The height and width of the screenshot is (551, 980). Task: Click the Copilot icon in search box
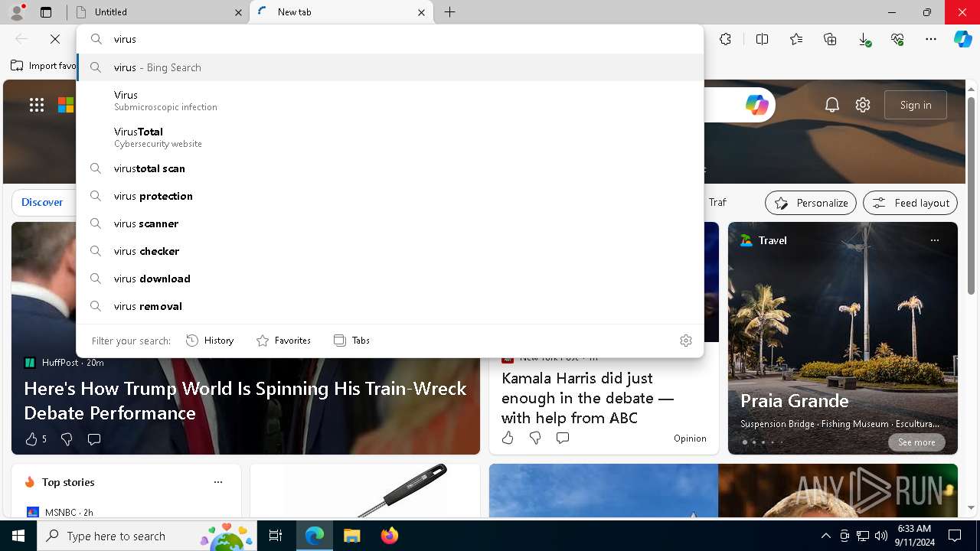pyautogui.click(x=756, y=105)
